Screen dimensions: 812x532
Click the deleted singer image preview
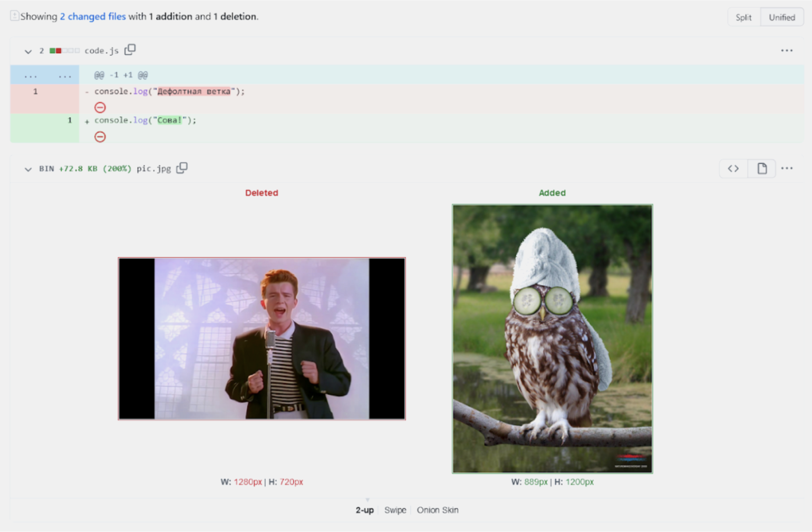(262, 338)
